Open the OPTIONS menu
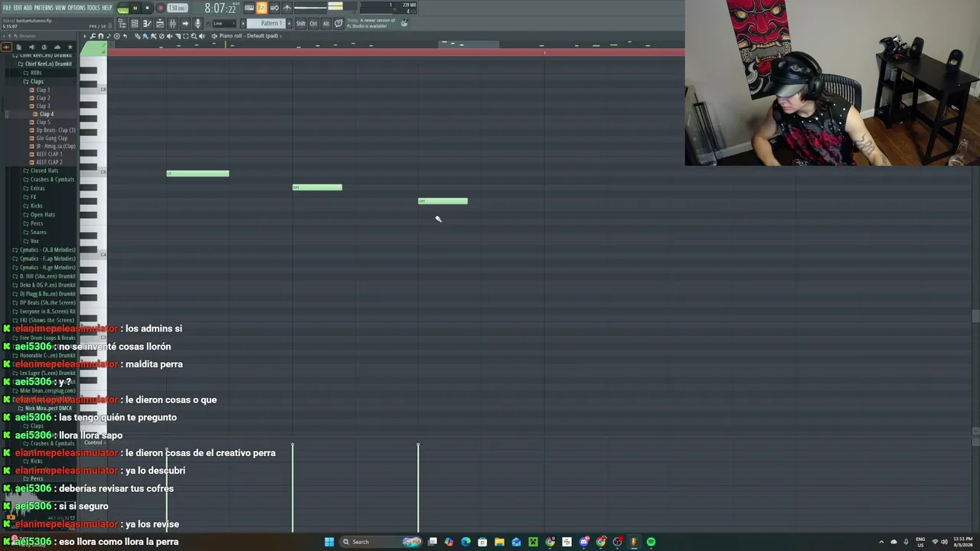This screenshot has height=551, width=980. click(x=77, y=8)
